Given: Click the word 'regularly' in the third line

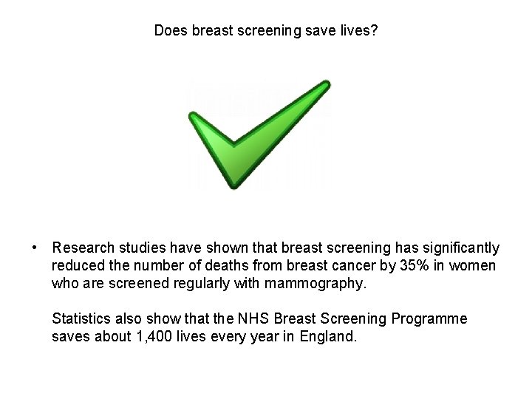Looking at the screenshot, I should click(205, 283).
